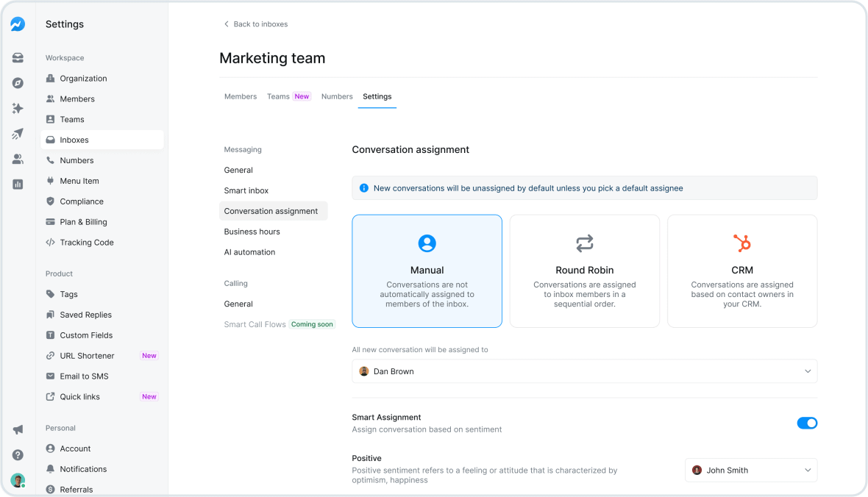Open the contacts people icon in the sidebar
This screenshot has width=868, height=497.
[18, 158]
